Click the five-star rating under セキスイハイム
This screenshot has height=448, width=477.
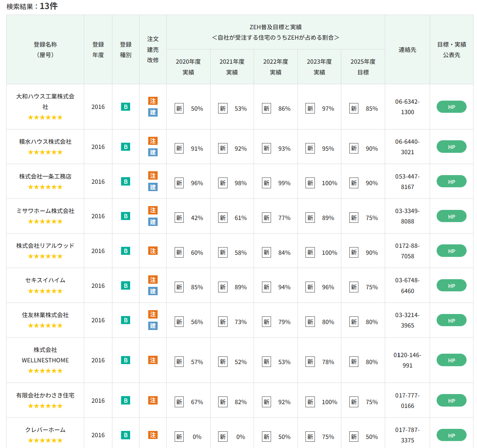(45, 291)
